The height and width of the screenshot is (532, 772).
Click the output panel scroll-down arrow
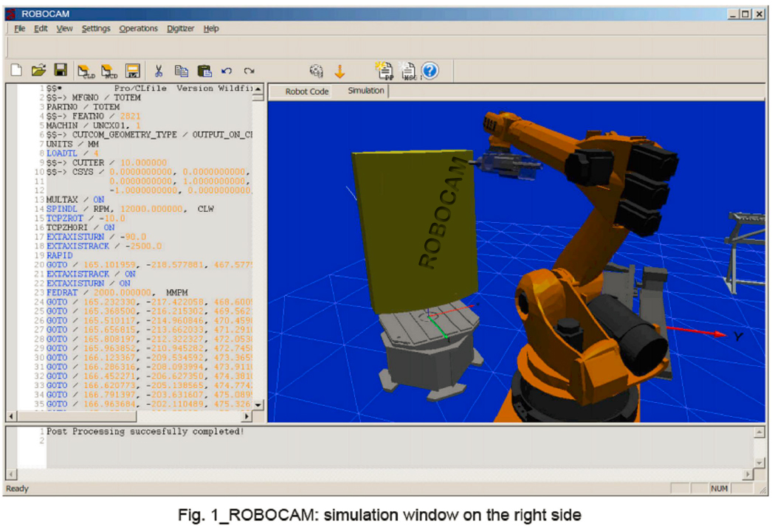click(759, 463)
